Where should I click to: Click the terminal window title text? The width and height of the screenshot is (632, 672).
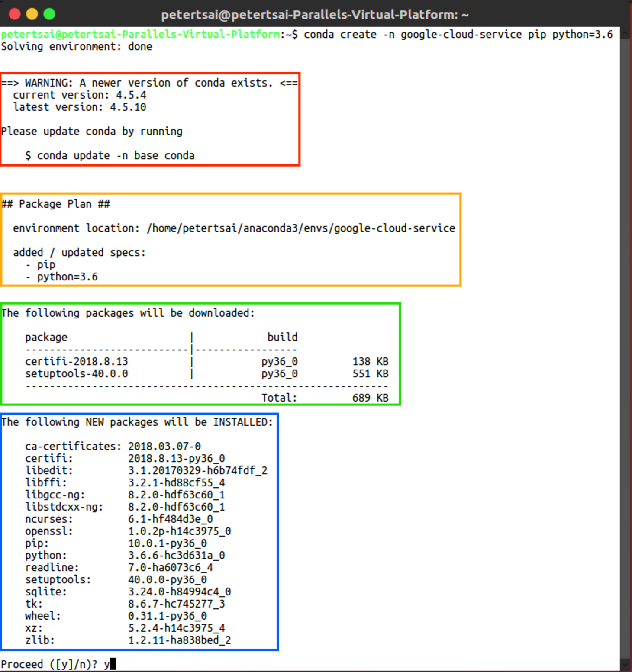tap(315, 15)
